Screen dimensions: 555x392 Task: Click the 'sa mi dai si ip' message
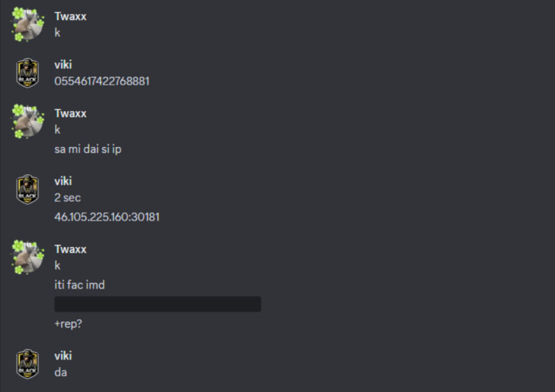(87, 149)
